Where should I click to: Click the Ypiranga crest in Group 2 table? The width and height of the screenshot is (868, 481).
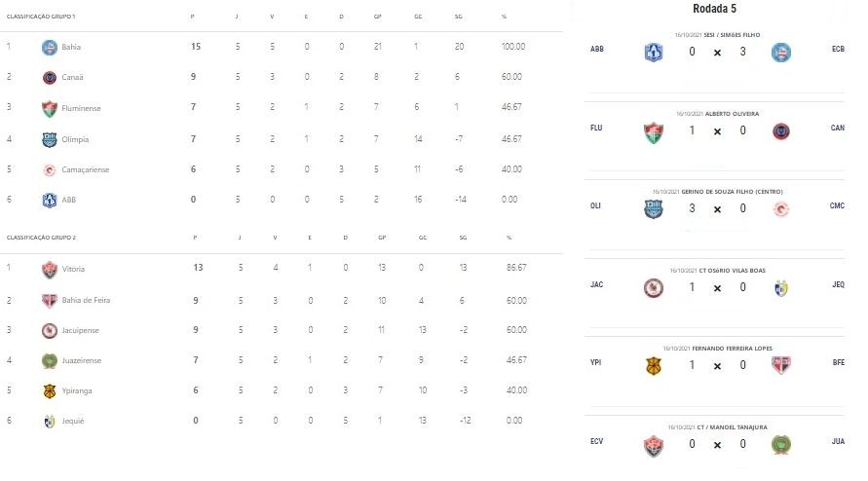click(x=50, y=390)
